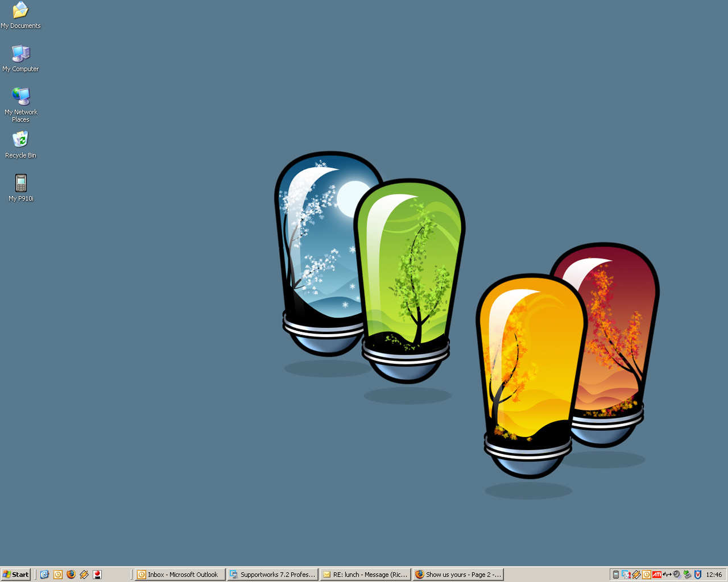The width and height of the screenshot is (728, 582).
Task: Click the 12:46 taskbar clock
Action: 714,575
